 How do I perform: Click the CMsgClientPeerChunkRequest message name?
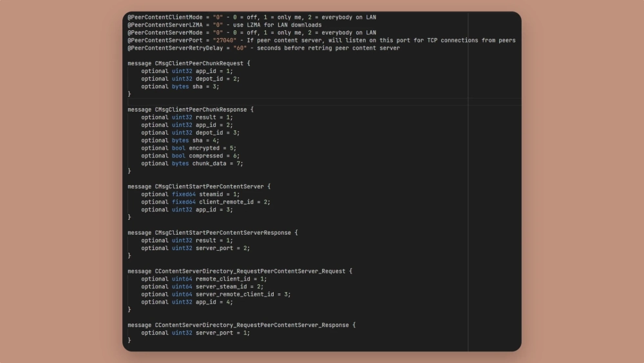[x=200, y=63]
